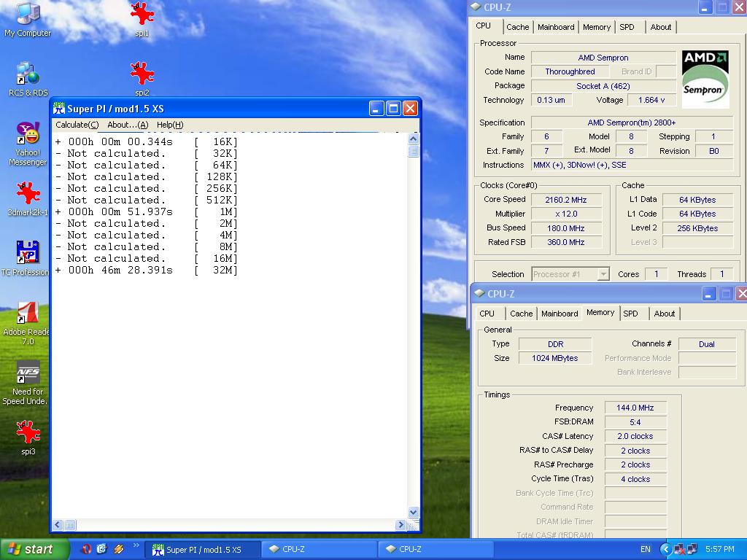Click scroll right arrow in Super PI
747x560 pixels.
(x=400, y=525)
